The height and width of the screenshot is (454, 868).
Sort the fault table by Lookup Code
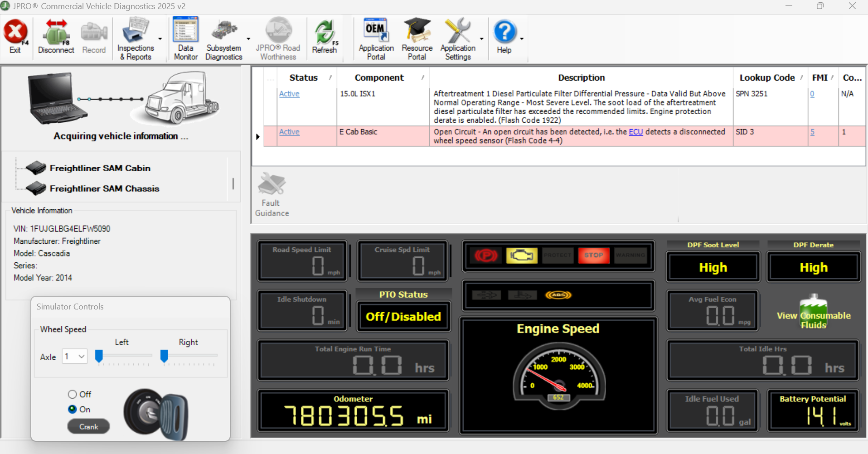coord(771,77)
